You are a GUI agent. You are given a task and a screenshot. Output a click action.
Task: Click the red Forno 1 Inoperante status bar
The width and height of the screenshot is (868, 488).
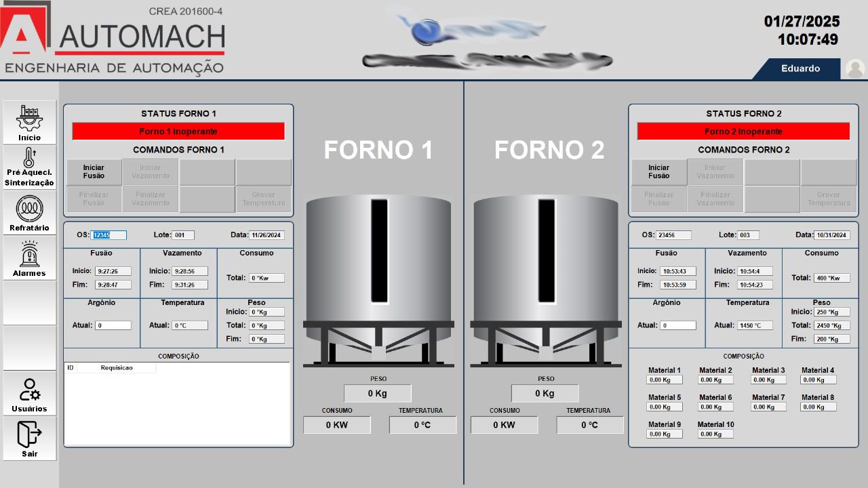(x=178, y=131)
